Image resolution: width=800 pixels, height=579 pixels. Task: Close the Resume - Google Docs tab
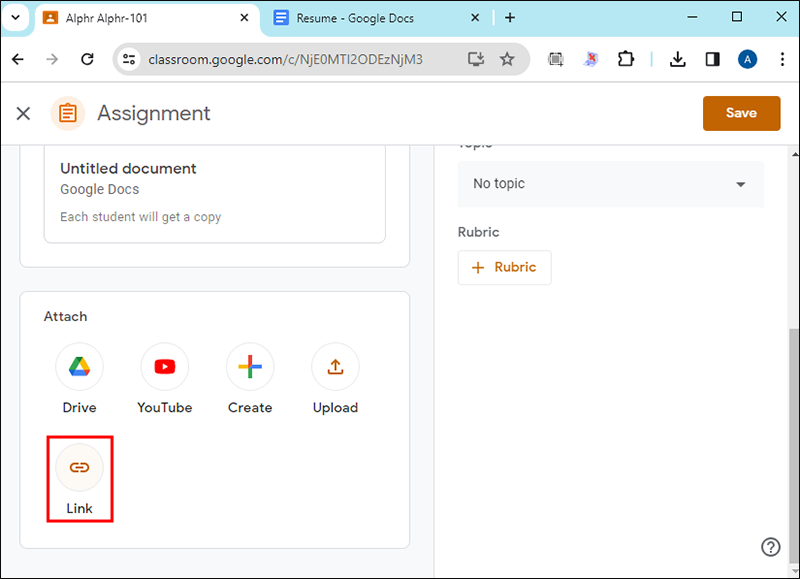475,18
